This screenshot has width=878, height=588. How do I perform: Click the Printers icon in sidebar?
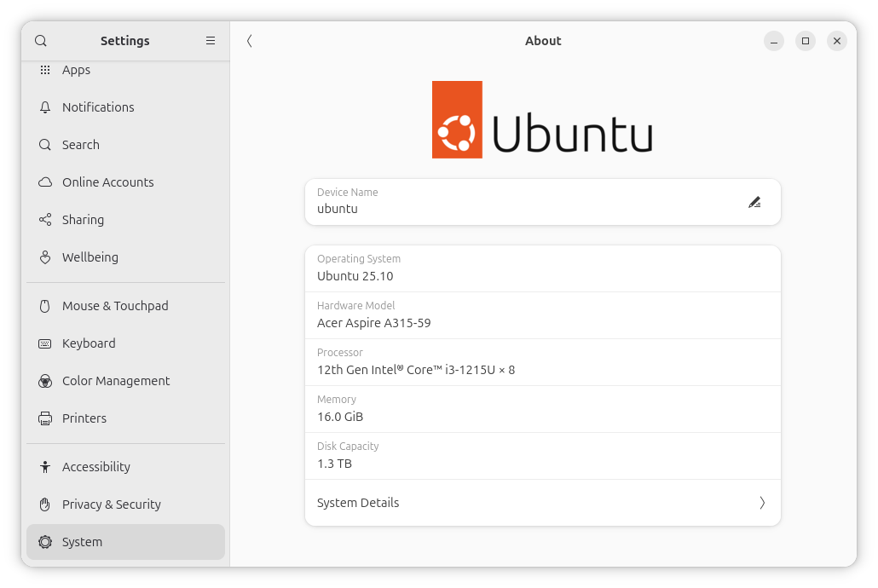[x=45, y=418]
